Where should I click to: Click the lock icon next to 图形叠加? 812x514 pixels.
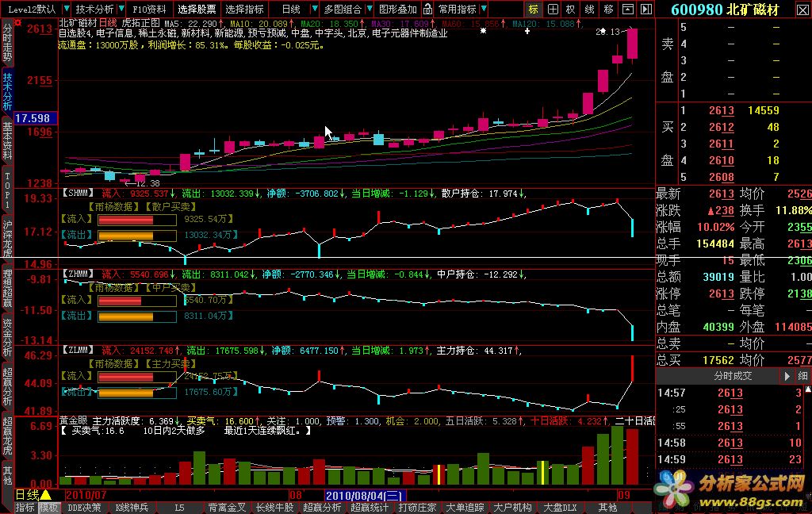pos(427,9)
